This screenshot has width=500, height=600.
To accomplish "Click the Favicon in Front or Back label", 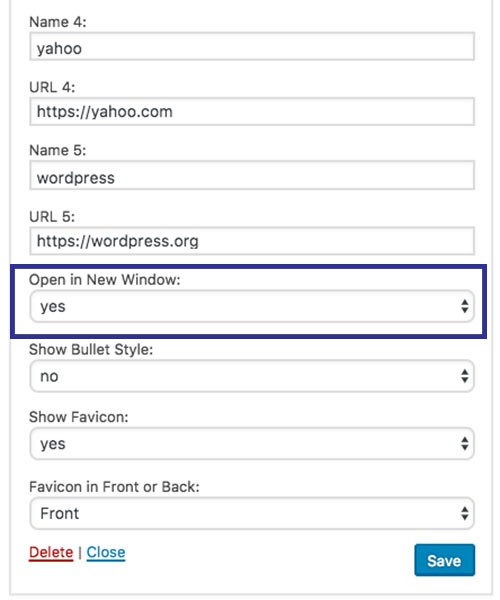I will click(114, 487).
